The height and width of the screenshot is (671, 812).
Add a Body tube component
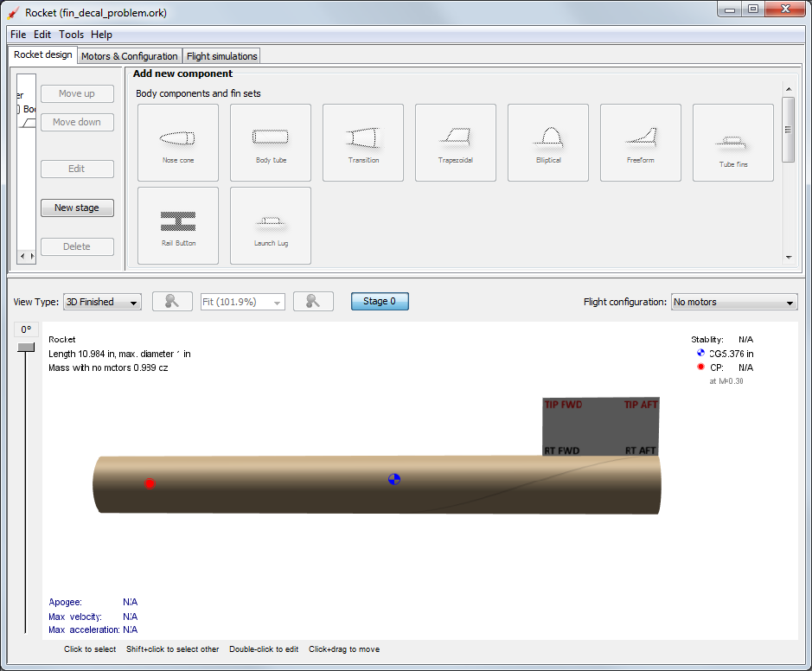click(270, 142)
